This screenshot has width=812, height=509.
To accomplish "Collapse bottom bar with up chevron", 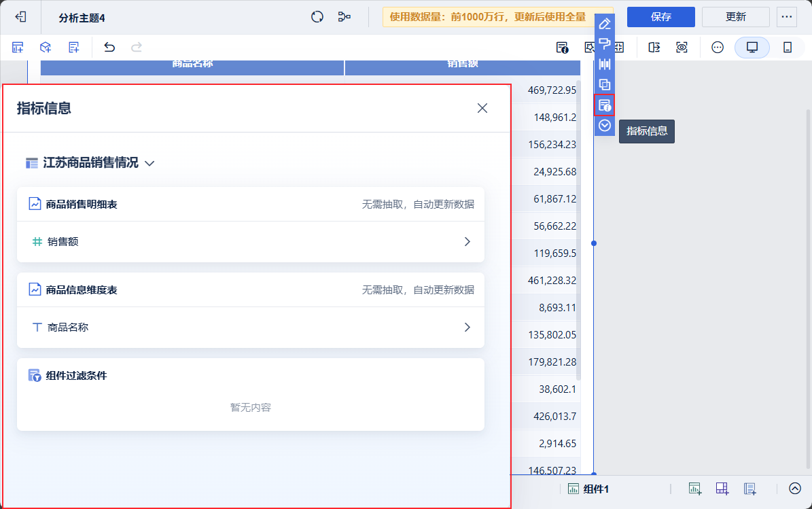I will tap(795, 489).
